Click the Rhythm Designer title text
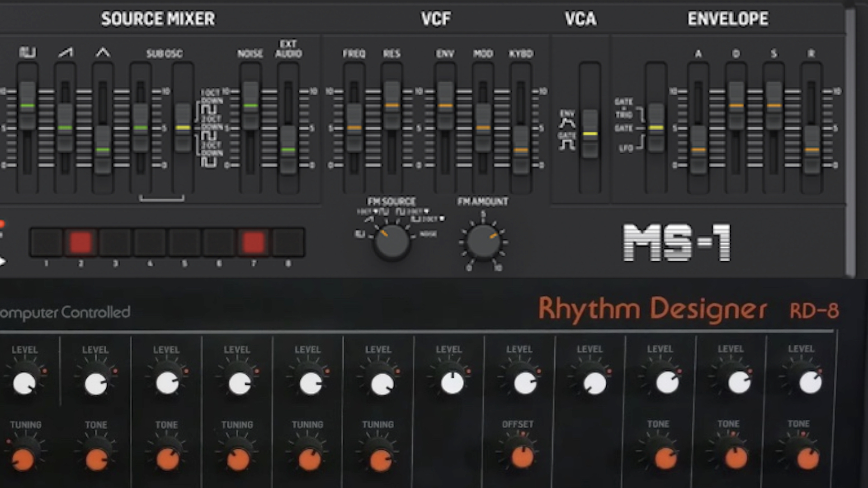 (x=652, y=309)
